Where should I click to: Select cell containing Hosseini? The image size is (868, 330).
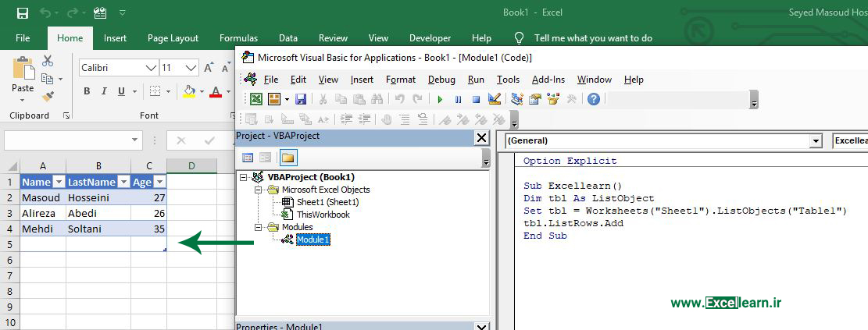point(98,197)
